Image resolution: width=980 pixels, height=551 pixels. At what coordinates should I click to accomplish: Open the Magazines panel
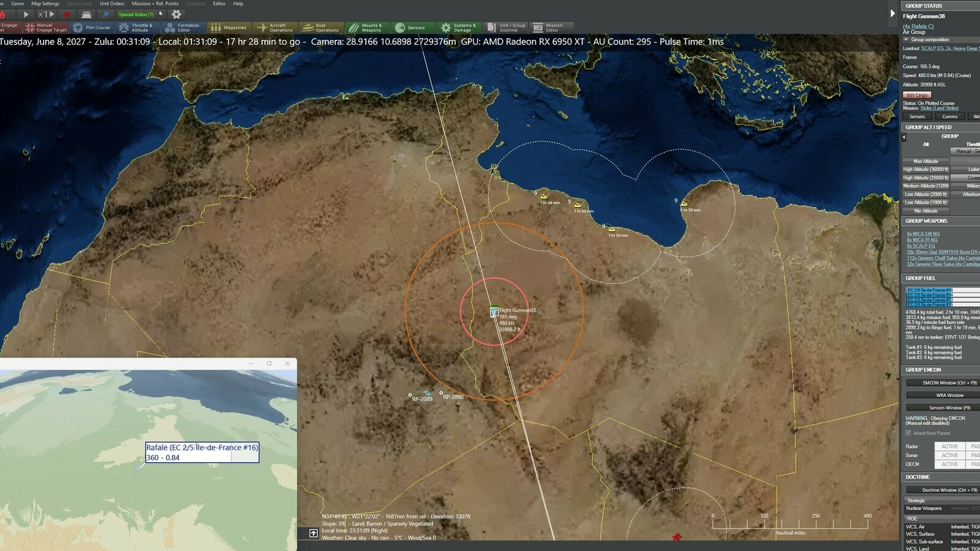229,27
